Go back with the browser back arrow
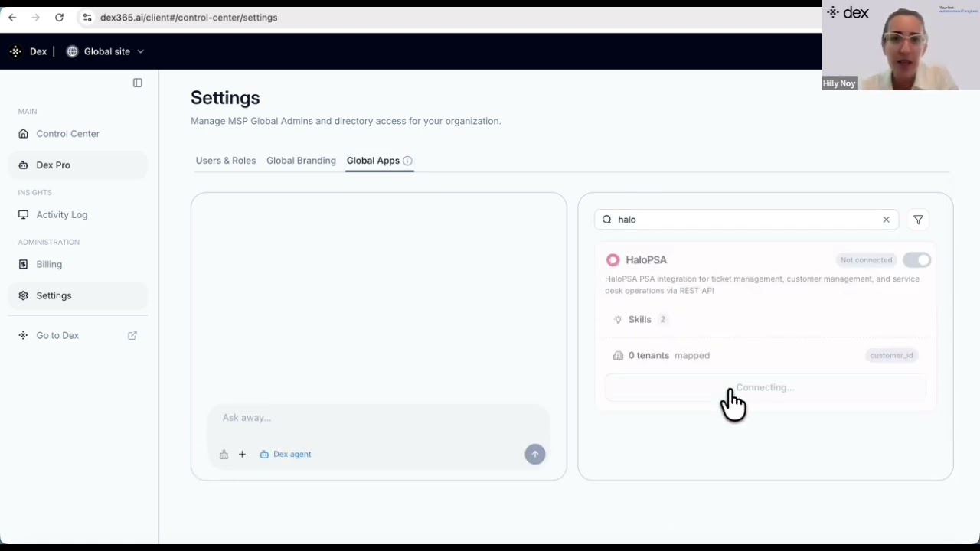The width and height of the screenshot is (980, 551). click(x=12, y=17)
